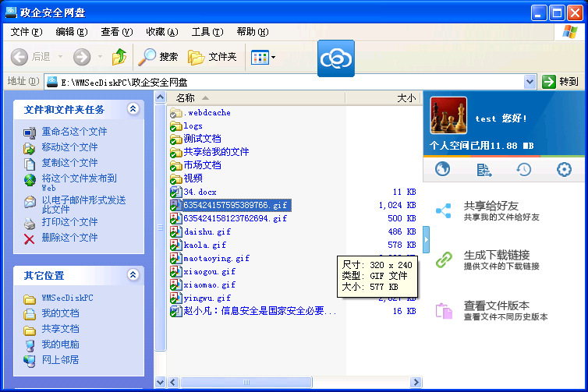
Task: Toggle the Folders (文件夹) pane button
Action: 213,57
